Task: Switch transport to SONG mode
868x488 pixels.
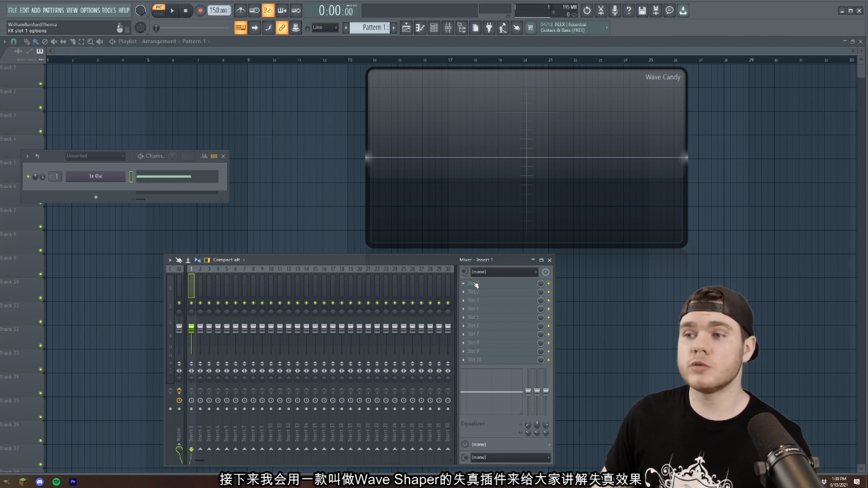Action: 158,14
